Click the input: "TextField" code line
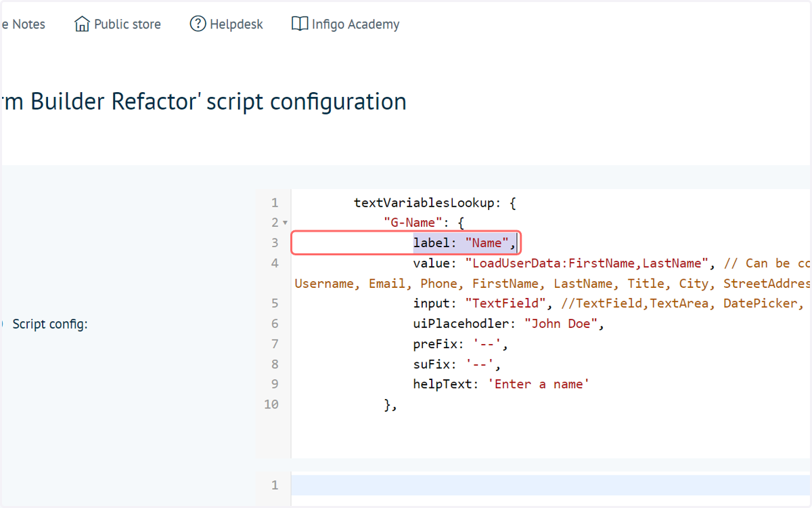Screen dimensions: 812x508 pyautogui.click(x=484, y=303)
